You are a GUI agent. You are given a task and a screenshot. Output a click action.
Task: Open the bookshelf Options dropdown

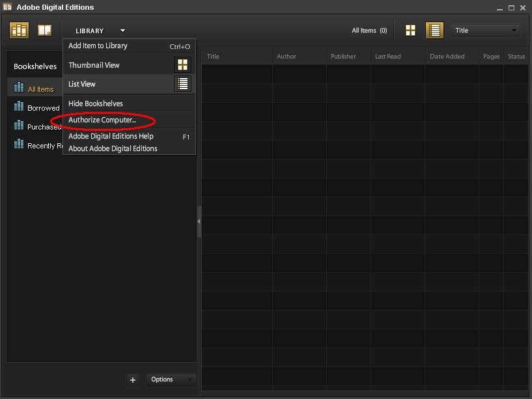pyautogui.click(x=171, y=379)
